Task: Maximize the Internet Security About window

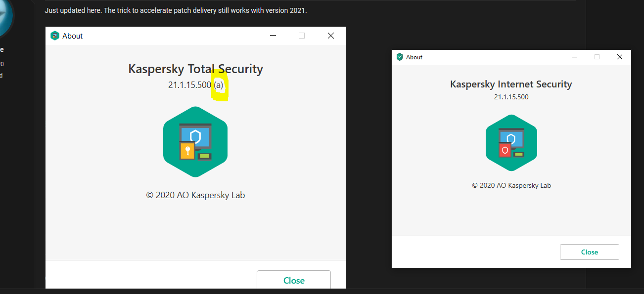Action: (597, 57)
